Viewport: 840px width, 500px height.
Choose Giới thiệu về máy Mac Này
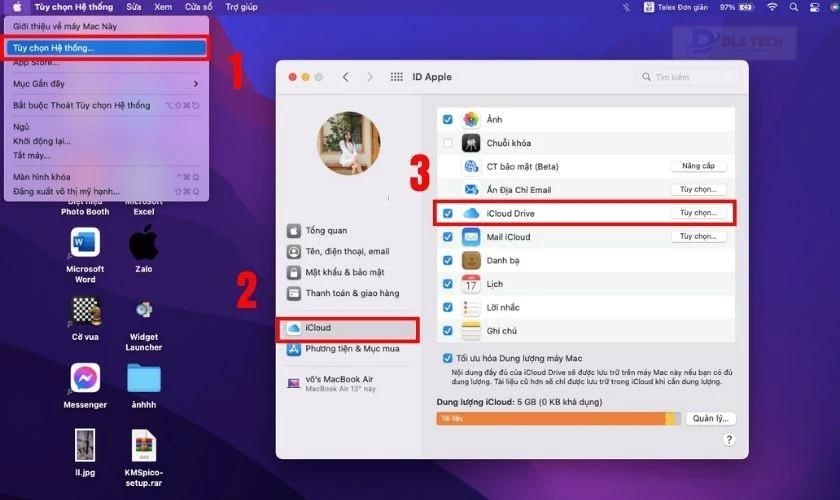pos(106,26)
